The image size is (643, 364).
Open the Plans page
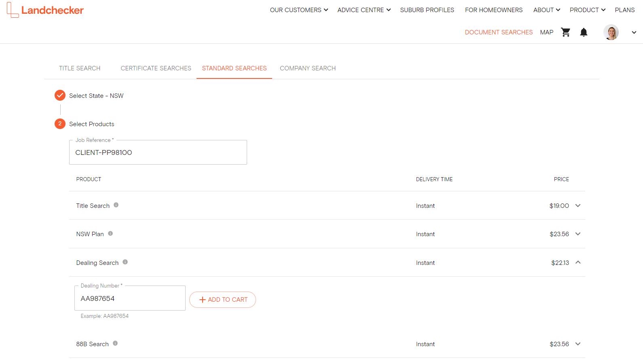coord(625,10)
